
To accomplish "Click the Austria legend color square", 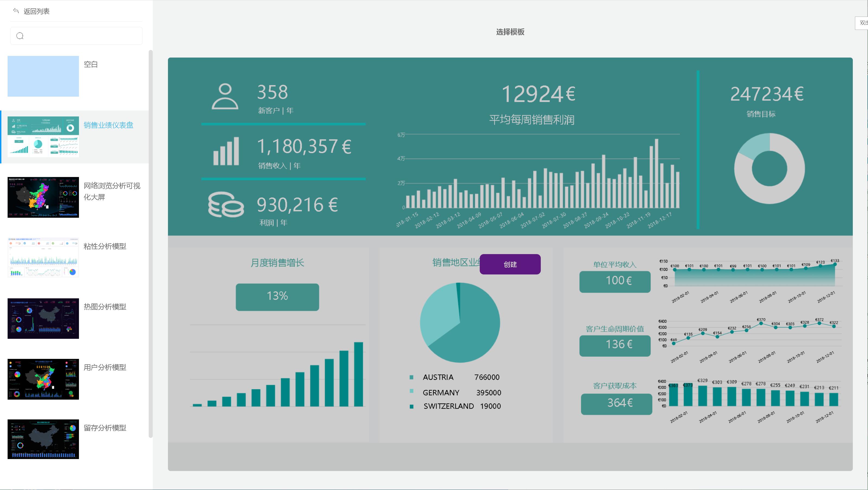I will (x=411, y=377).
